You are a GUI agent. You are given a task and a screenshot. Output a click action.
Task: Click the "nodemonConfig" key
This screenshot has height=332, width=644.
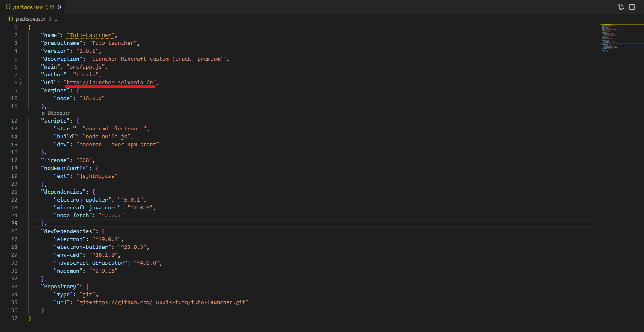[65, 168]
